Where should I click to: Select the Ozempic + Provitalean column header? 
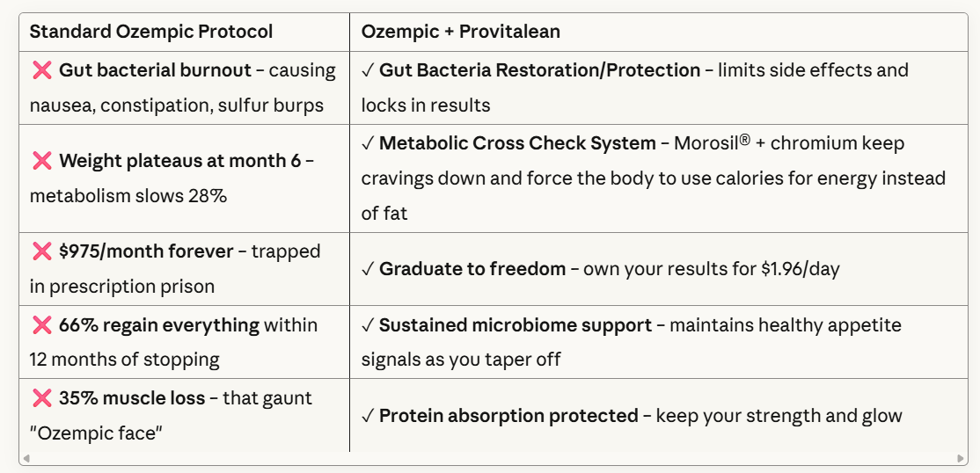460,32
